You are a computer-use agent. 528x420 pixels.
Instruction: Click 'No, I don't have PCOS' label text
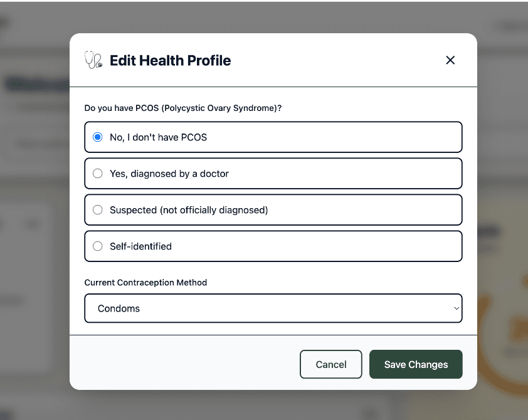click(158, 137)
